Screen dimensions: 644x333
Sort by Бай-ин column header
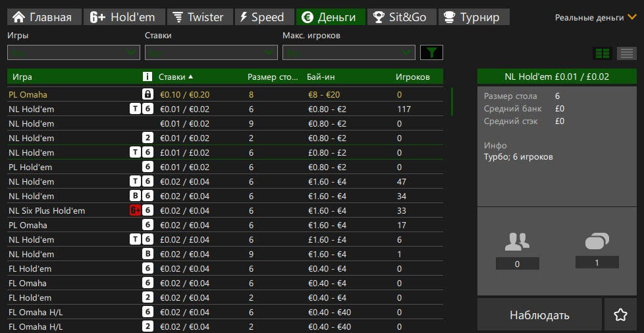pyautogui.click(x=321, y=77)
